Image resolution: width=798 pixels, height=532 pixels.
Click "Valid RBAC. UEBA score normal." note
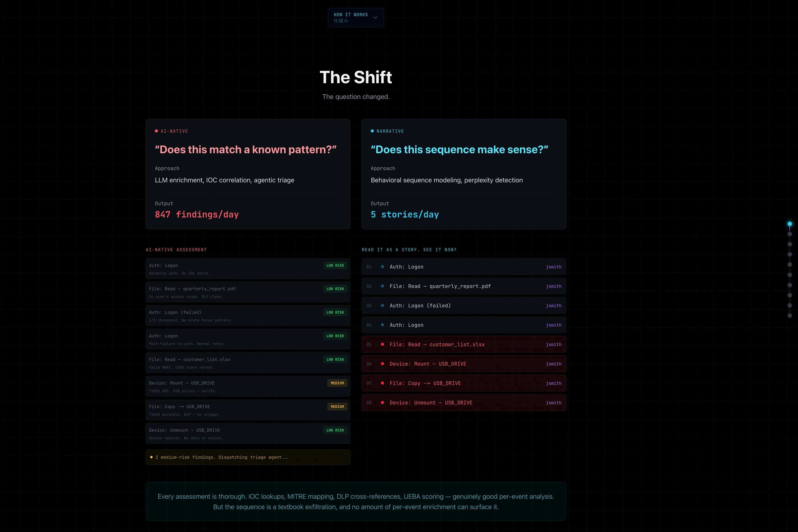tap(181, 367)
